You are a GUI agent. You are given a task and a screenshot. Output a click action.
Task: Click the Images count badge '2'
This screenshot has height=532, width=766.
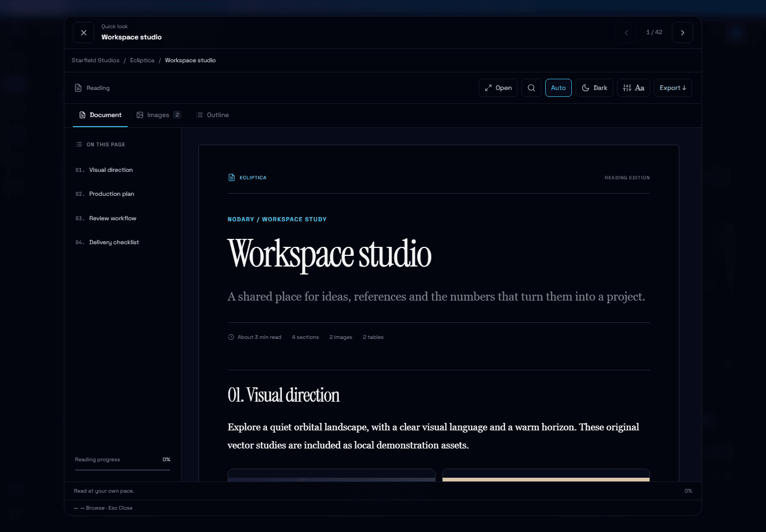(x=177, y=115)
